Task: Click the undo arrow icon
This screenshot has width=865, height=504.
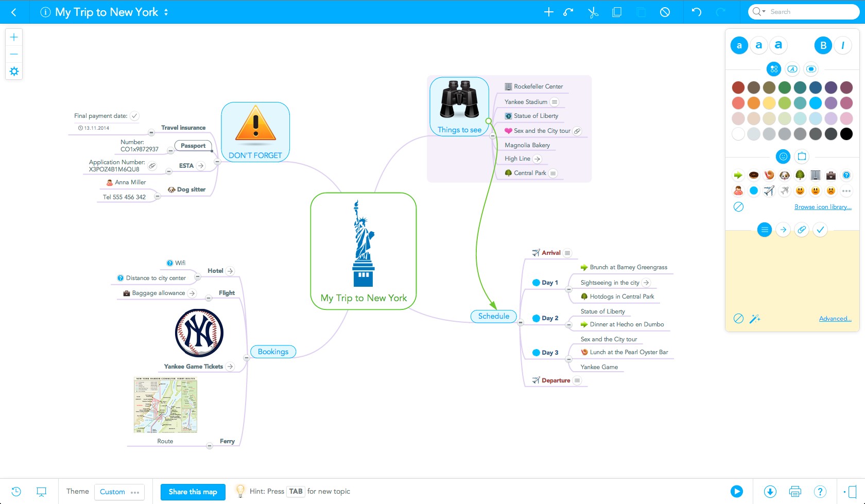Action: [x=696, y=12]
